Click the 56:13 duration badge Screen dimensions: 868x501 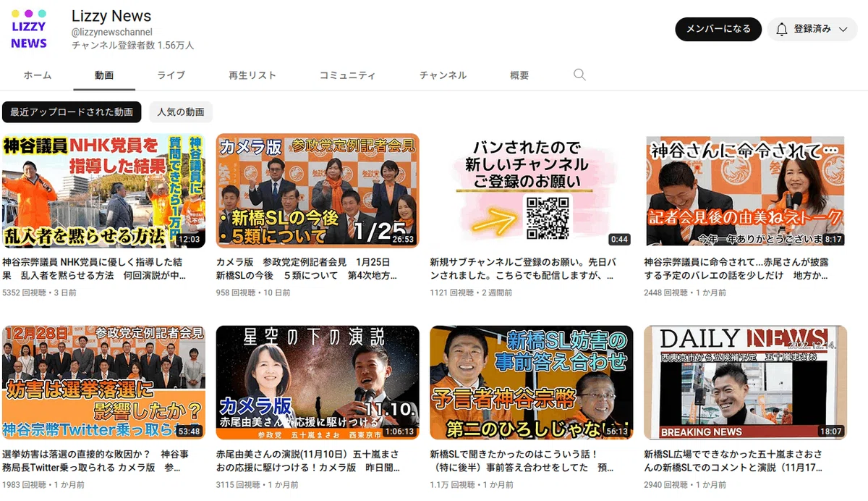point(617,431)
